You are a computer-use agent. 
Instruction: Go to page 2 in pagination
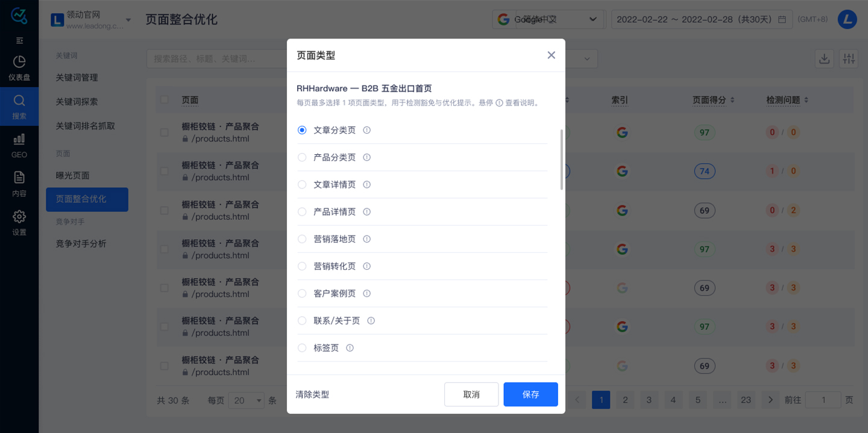[x=625, y=400]
